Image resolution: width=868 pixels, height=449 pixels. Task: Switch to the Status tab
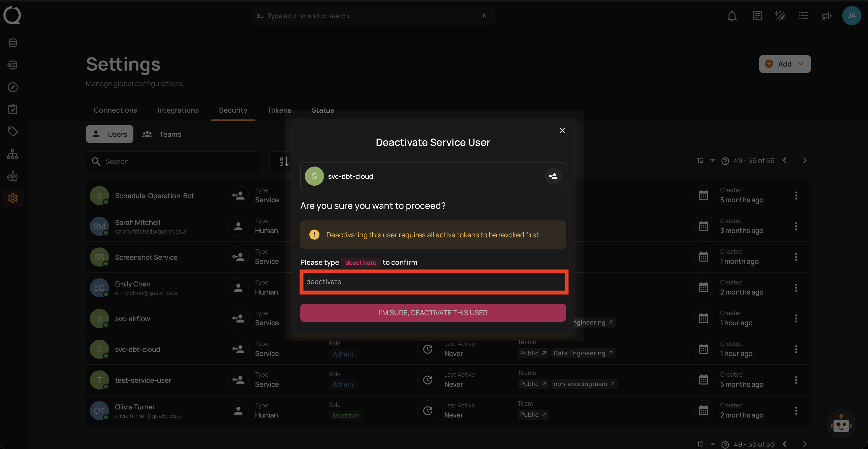(322, 110)
